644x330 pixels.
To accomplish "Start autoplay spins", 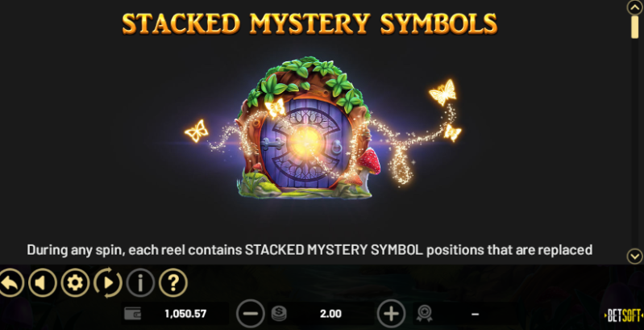I will pyautogui.click(x=108, y=282).
